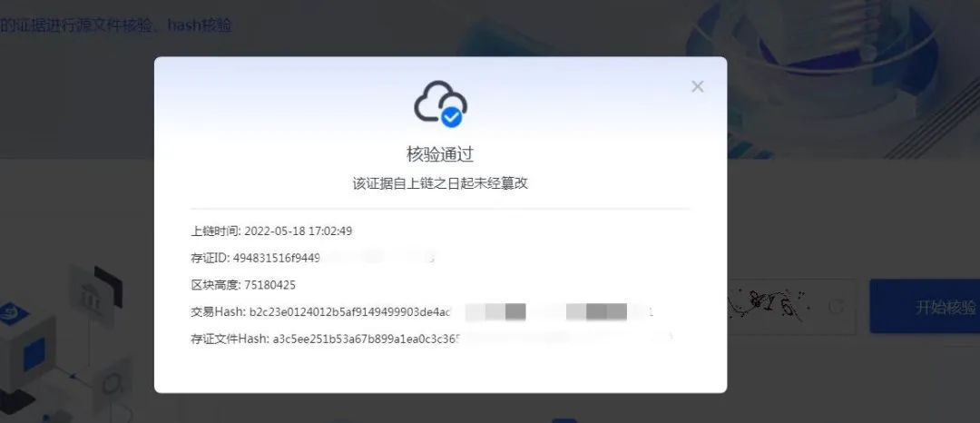
Task: Click the 上链时间 2022-05-18 line
Action: tap(271, 231)
